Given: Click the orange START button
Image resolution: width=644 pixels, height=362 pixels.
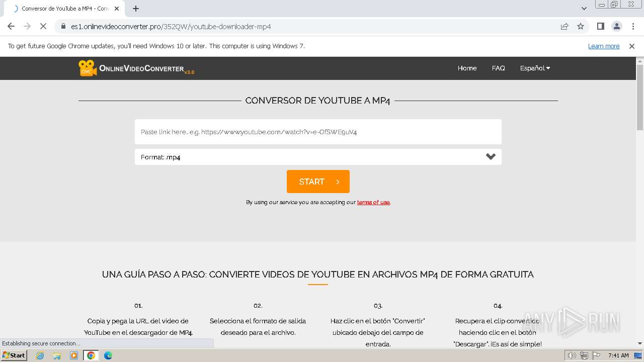Looking at the screenshot, I should point(318,182).
